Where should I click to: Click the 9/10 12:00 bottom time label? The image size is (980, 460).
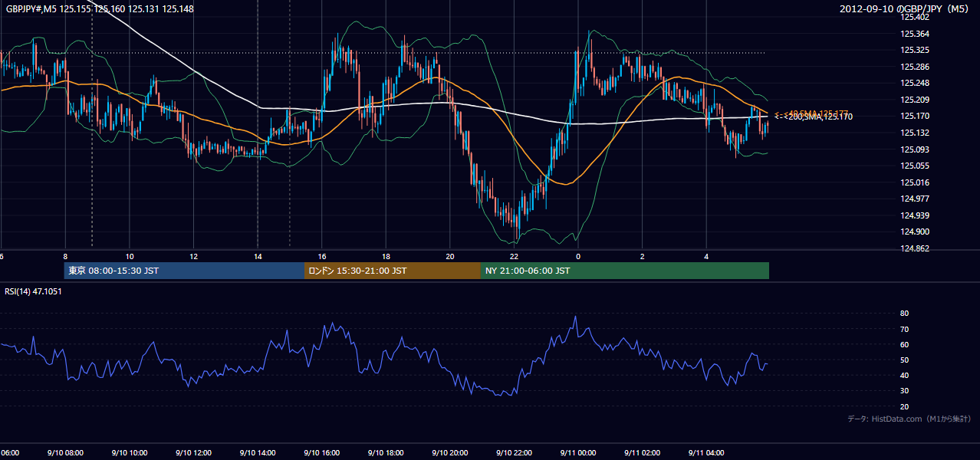pyautogui.click(x=193, y=453)
